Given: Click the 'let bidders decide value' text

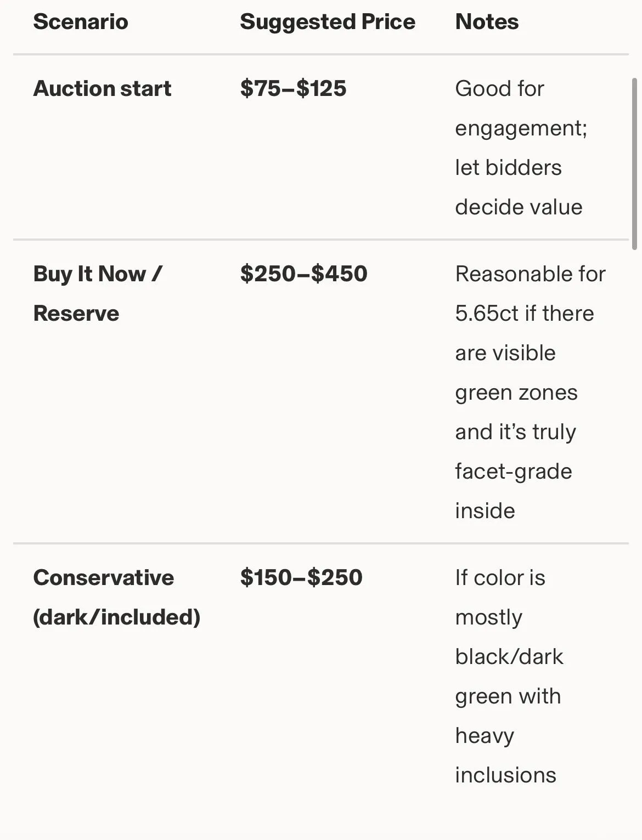Looking at the screenshot, I should [x=519, y=187].
